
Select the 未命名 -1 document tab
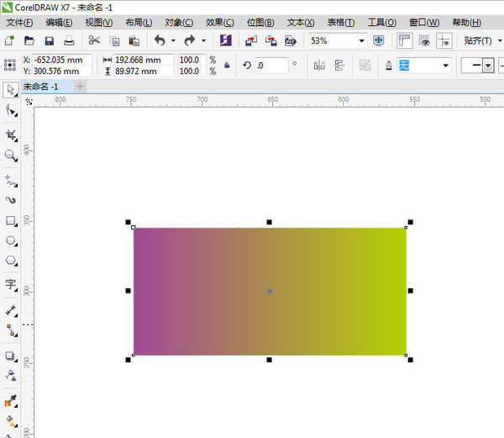(47, 87)
